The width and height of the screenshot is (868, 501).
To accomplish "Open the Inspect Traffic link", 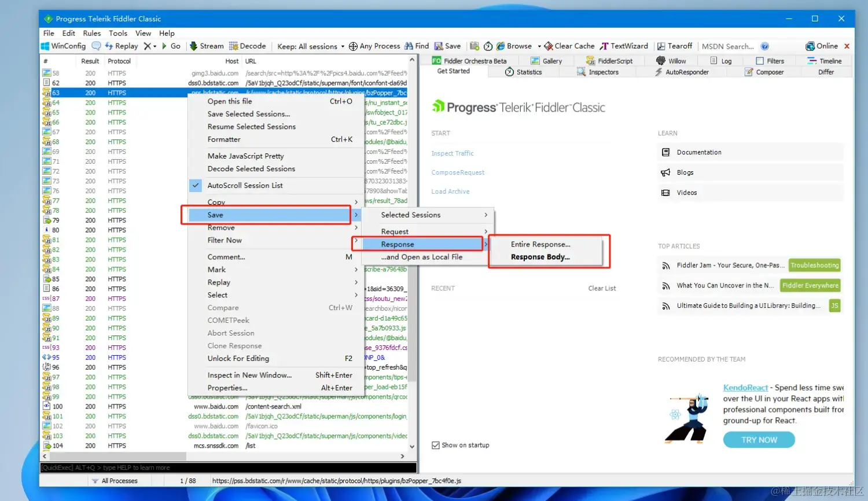I will [x=453, y=154].
